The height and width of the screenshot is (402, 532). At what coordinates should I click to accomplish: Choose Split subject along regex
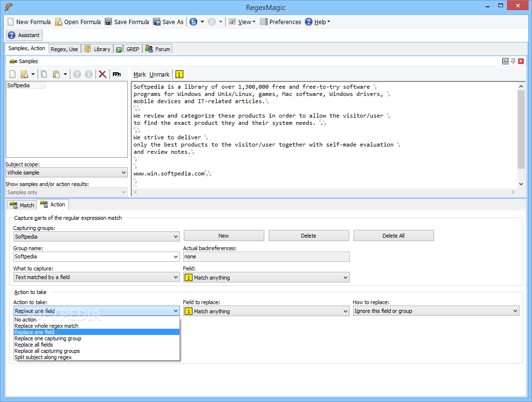[96, 357]
